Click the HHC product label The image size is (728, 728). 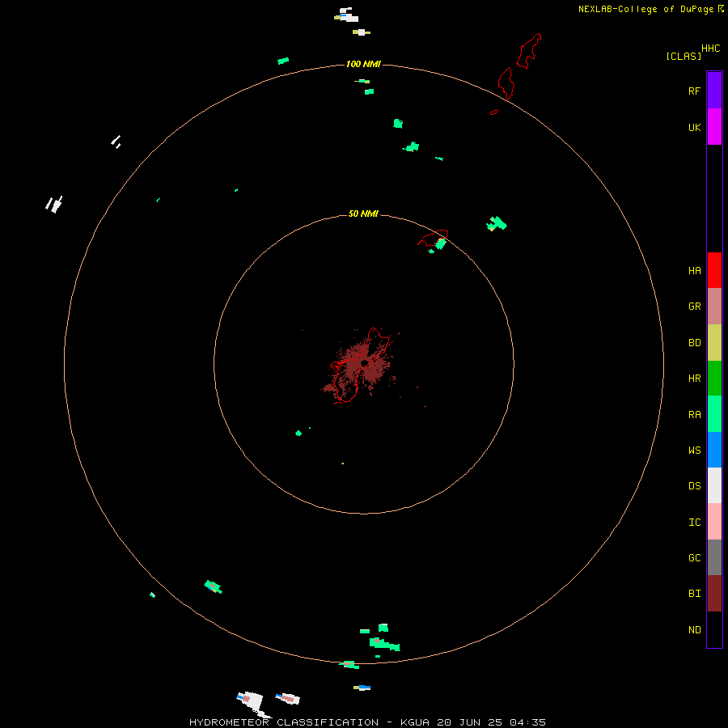point(710,49)
